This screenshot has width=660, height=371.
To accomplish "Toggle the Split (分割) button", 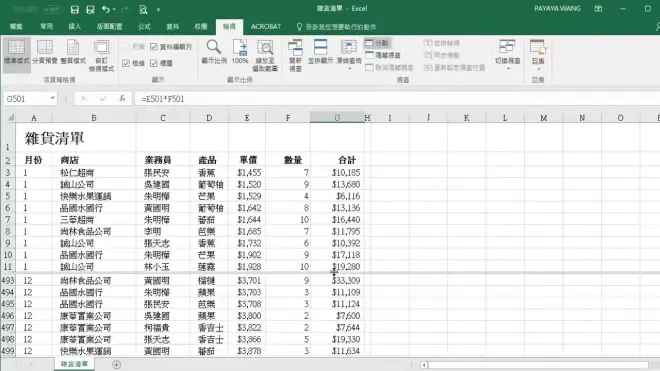I will coord(377,43).
